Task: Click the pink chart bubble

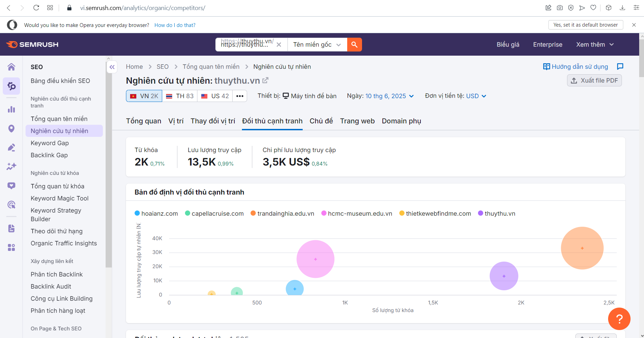Action: tap(315, 259)
